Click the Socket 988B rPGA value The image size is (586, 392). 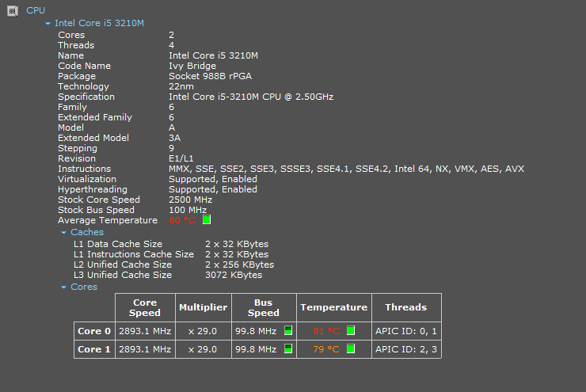point(211,76)
